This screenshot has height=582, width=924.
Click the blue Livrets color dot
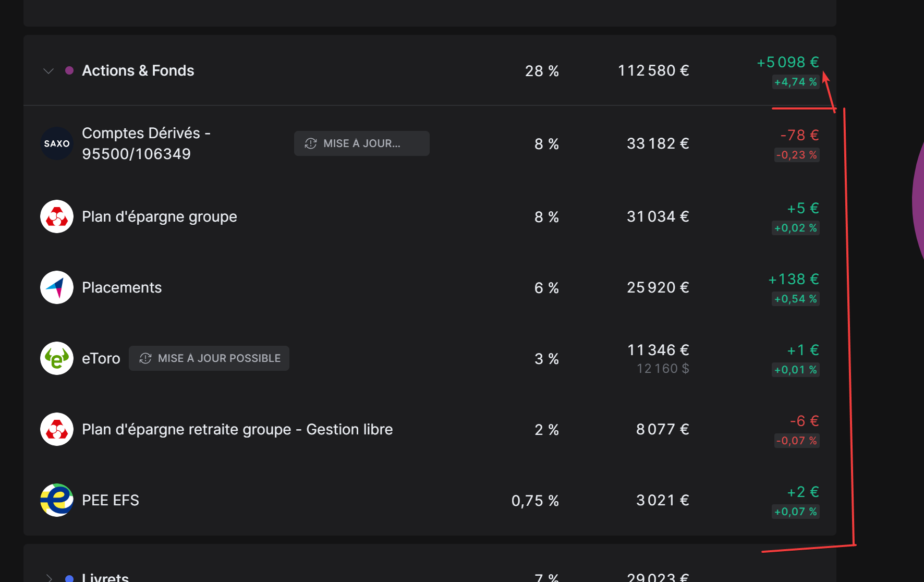[x=69, y=578]
